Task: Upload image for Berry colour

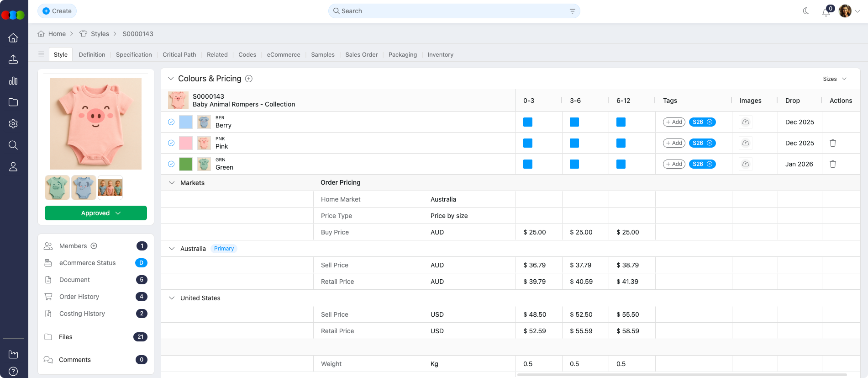Action: coord(745,122)
